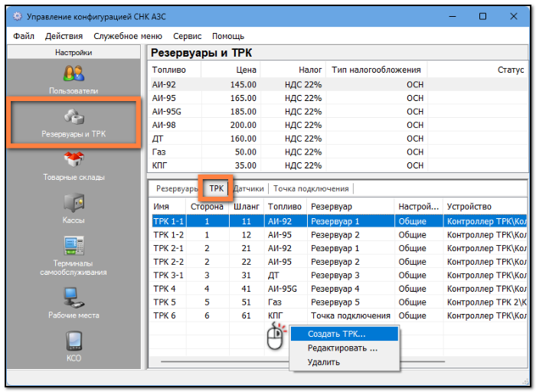
Task: Open the Терминалы самообслуживания icon
Action: pyautogui.click(x=74, y=246)
